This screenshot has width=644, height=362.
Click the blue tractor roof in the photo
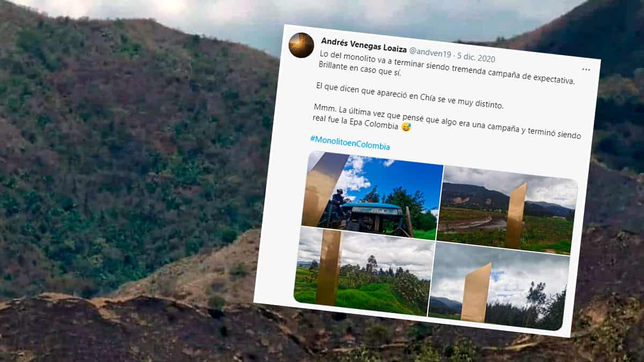click(372, 206)
